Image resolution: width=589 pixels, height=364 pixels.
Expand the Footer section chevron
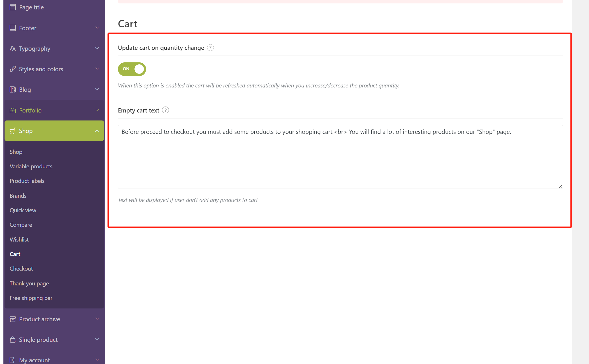[97, 28]
